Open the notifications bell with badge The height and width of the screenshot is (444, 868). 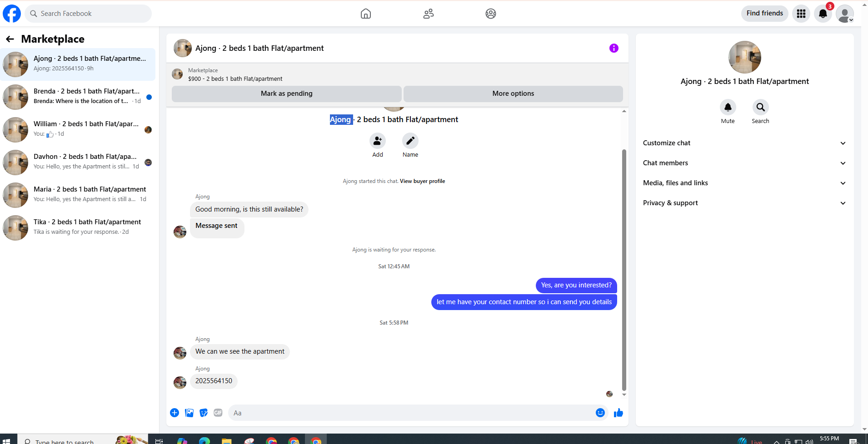823,14
